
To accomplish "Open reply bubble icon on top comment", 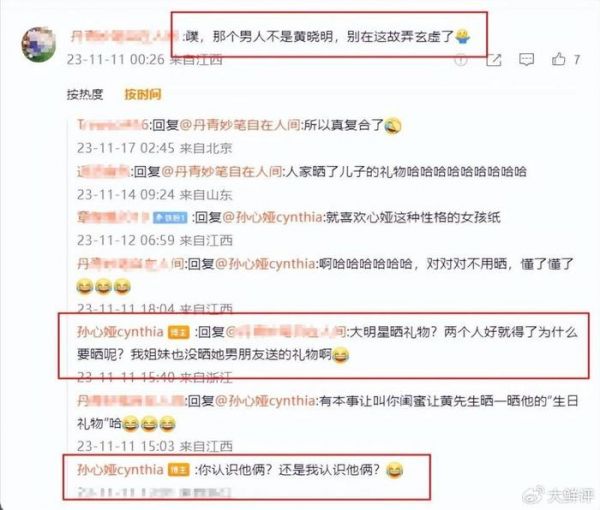I will (x=526, y=60).
